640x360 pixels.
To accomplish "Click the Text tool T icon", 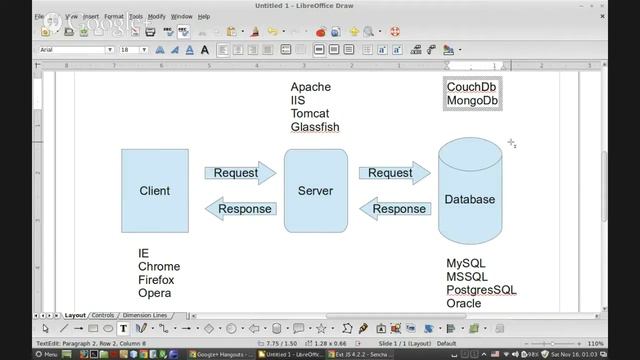I will point(123,329).
